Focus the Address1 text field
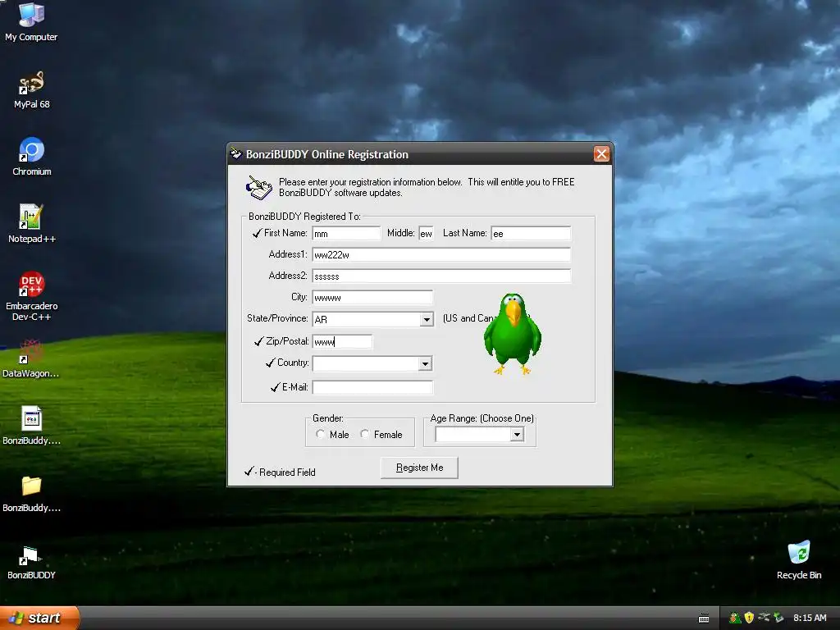Screen dimensions: 840x630 (441, 254)
